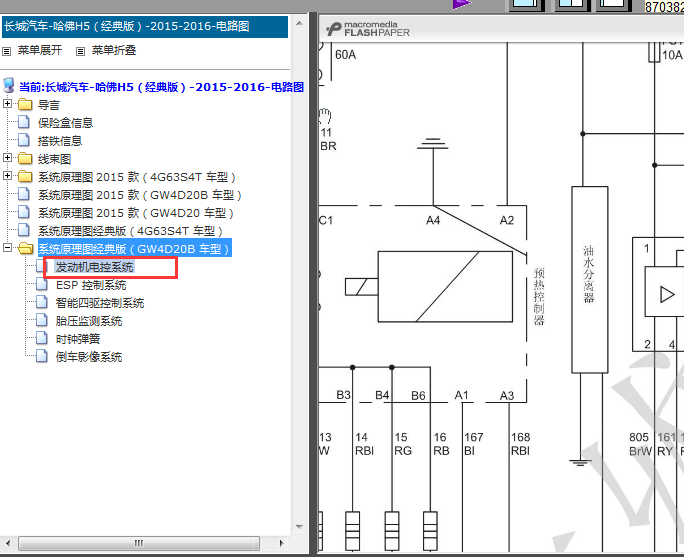Expand the 导言 folder node
The image size is (684, 557).
pyautogui.click(x=7, y=104)
